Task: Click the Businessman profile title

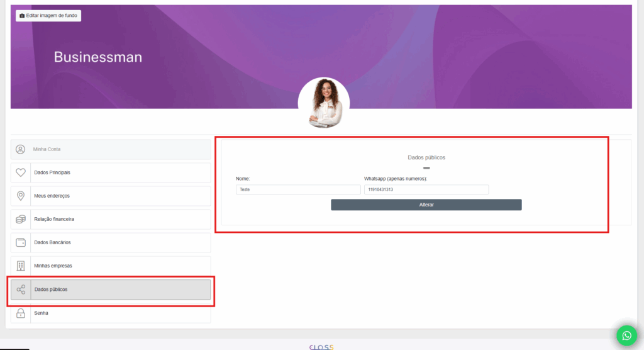Action: (98, 57)
